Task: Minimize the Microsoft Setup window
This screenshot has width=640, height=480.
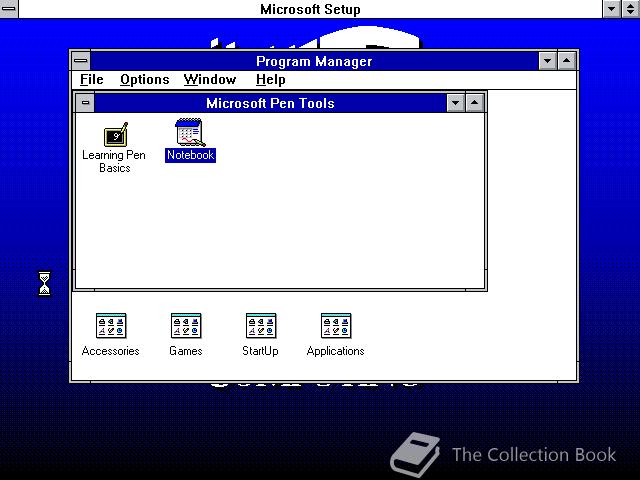Action: (612, 9)
